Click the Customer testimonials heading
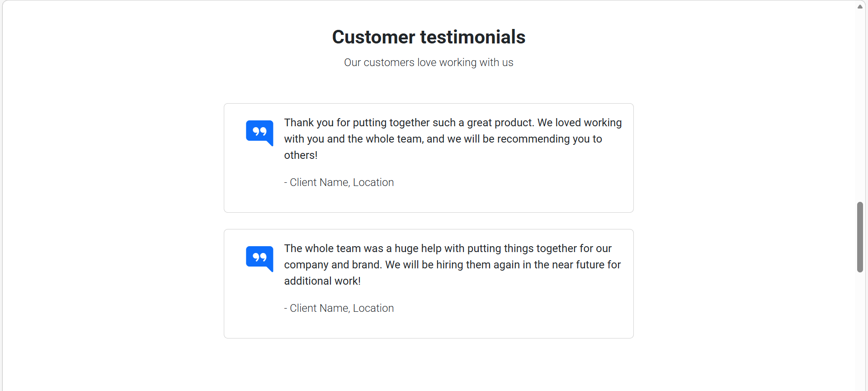 click(429, 37)
